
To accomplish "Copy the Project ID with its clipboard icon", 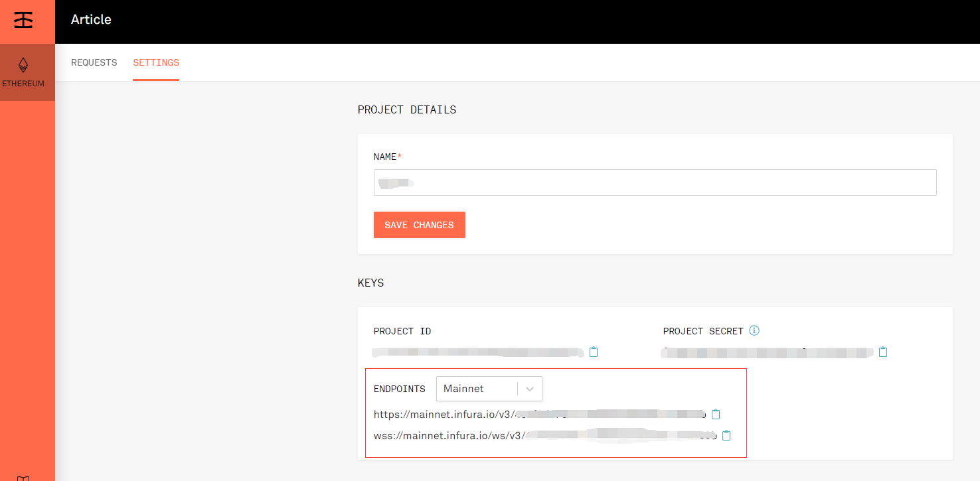I will tap(594, 352).
